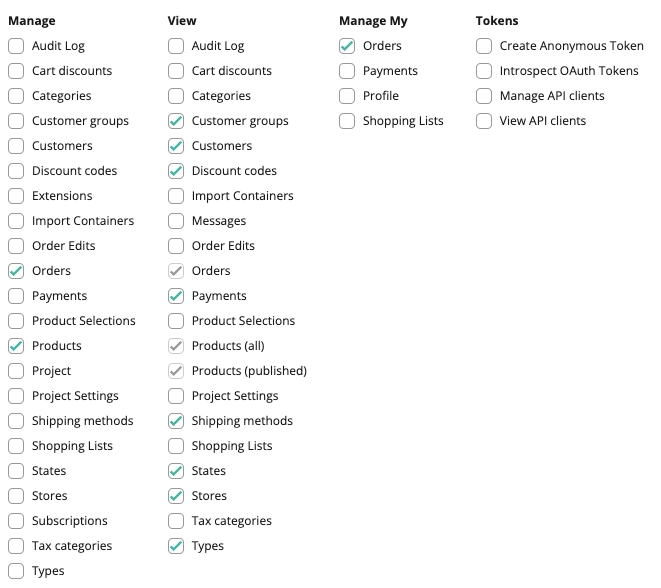Enable View API clients permission
The image size is (661, 588).
coord(484,121)
